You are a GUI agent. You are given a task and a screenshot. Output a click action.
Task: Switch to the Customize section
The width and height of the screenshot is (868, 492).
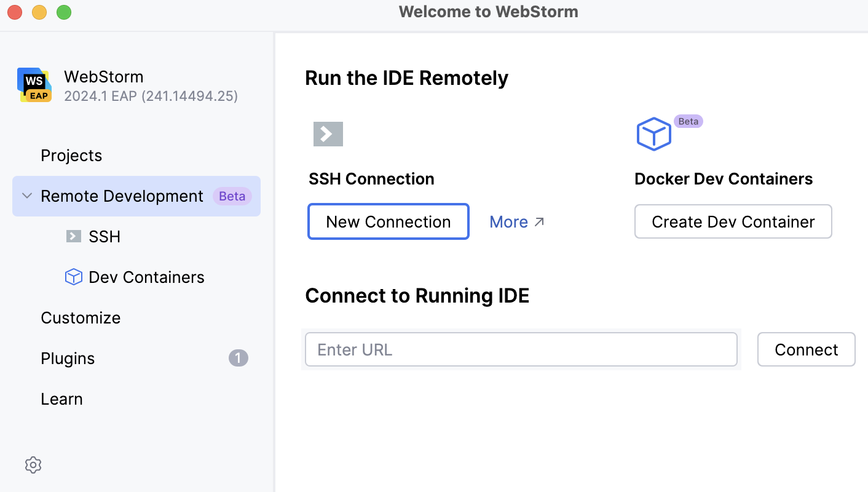pyautogui.click(x=81, y=317)
